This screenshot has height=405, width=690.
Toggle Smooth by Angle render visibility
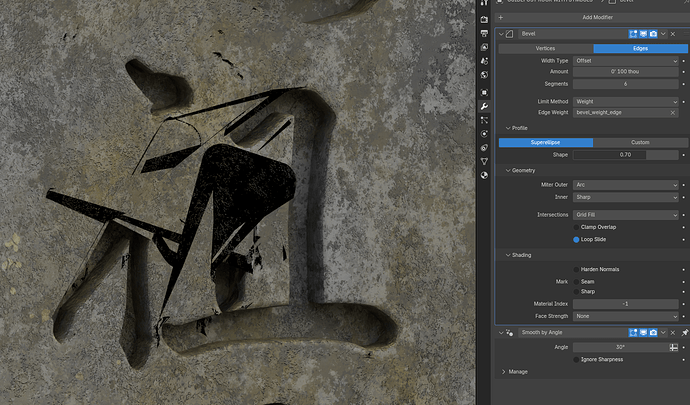pyautogui.click(x=653, y=333)
